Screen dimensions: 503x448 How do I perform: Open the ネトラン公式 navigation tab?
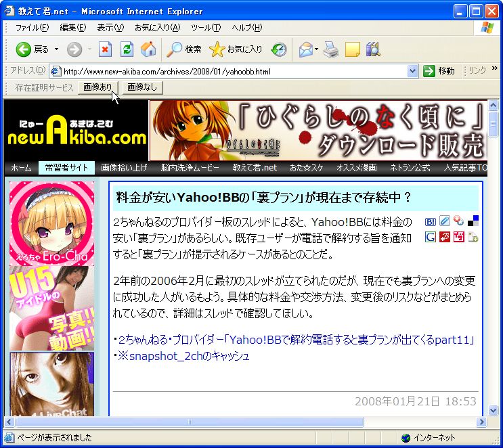(x=410, y=168)
